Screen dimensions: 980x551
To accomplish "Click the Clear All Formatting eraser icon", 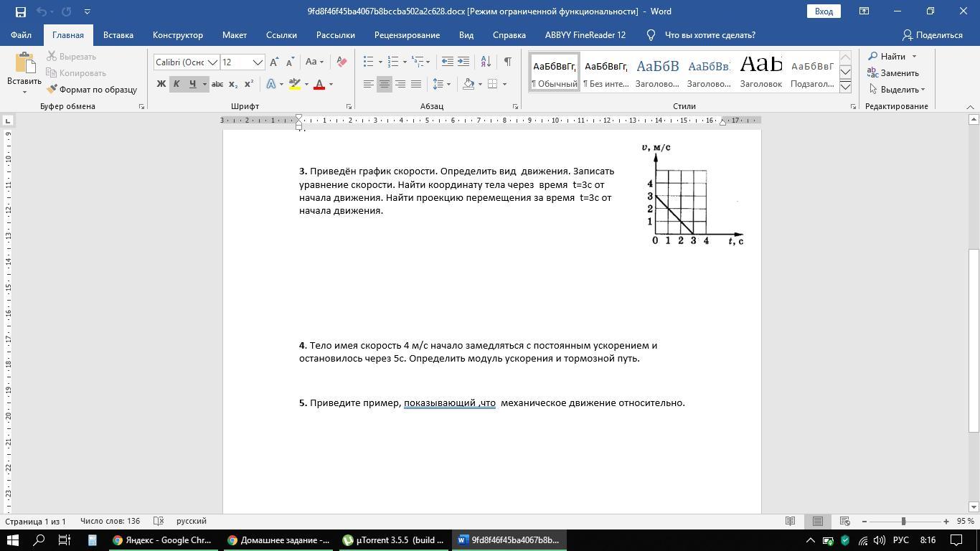I will click(x=341, y=62).
